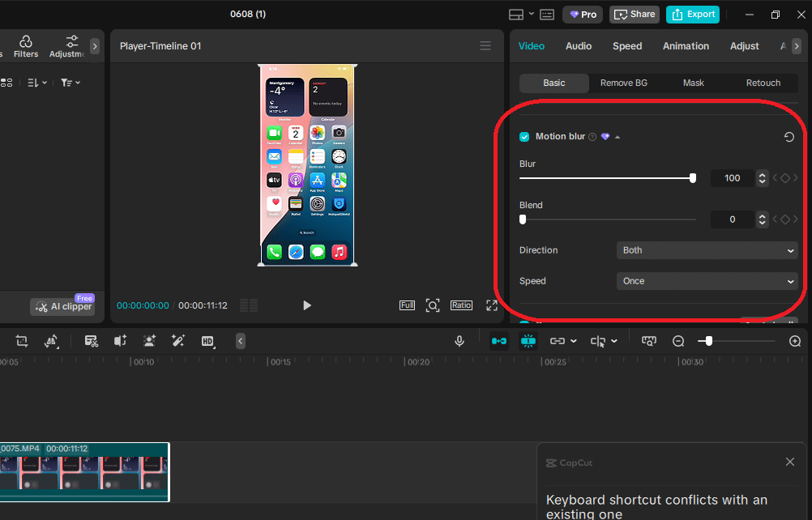The width and height of the screenshot is (812, 520).
Task: Click the zoom in timeline icon
Action: click(795, 341)
